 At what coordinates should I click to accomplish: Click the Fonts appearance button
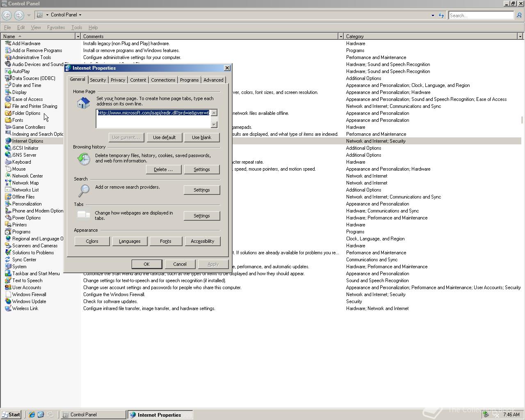coord(166,241)
